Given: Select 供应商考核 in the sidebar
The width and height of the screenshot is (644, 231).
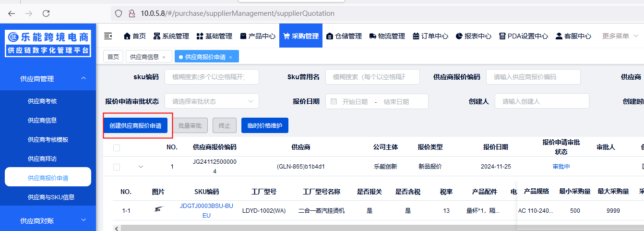Looking at the screenshot, I should click(x=42, y=101).
